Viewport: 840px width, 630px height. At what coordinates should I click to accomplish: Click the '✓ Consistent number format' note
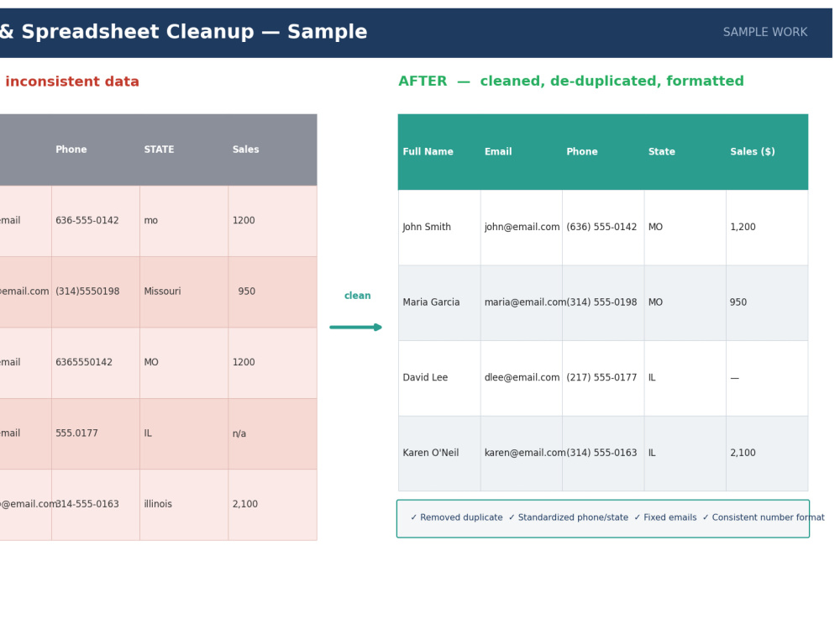[764, 517]
